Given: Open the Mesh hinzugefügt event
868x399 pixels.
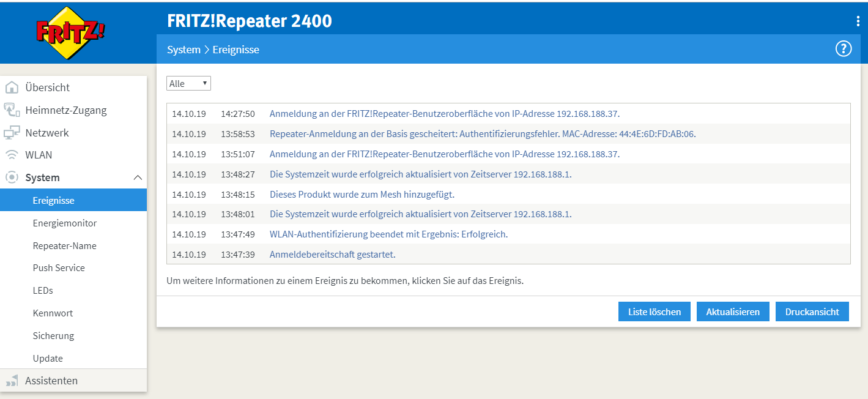Looking at the screenshot, I should (362, 195).
